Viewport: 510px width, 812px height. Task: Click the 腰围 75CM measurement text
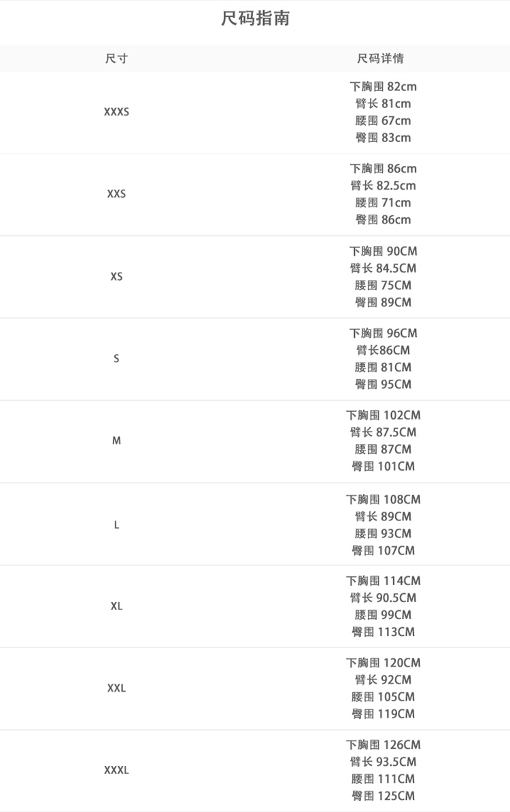383,285
